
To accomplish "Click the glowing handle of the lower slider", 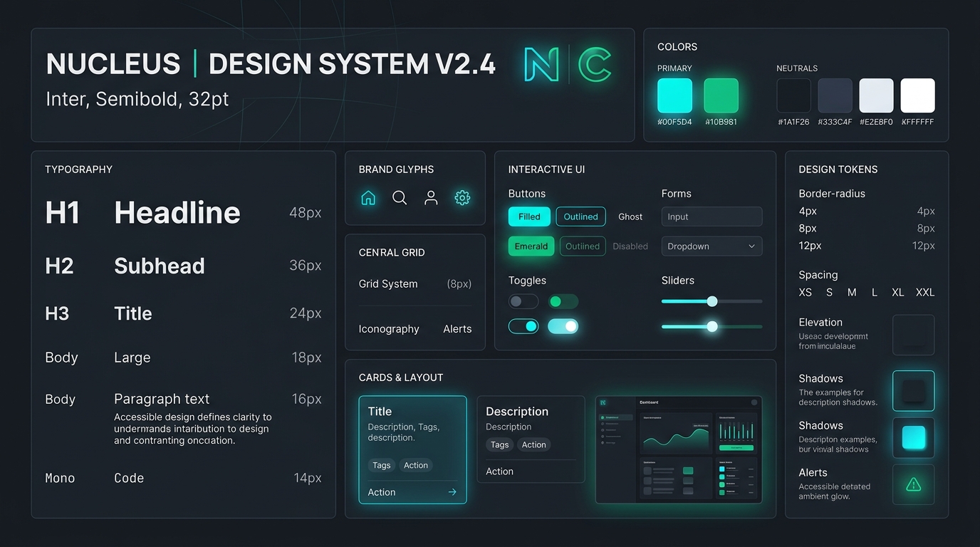I will tap(711, 326).
